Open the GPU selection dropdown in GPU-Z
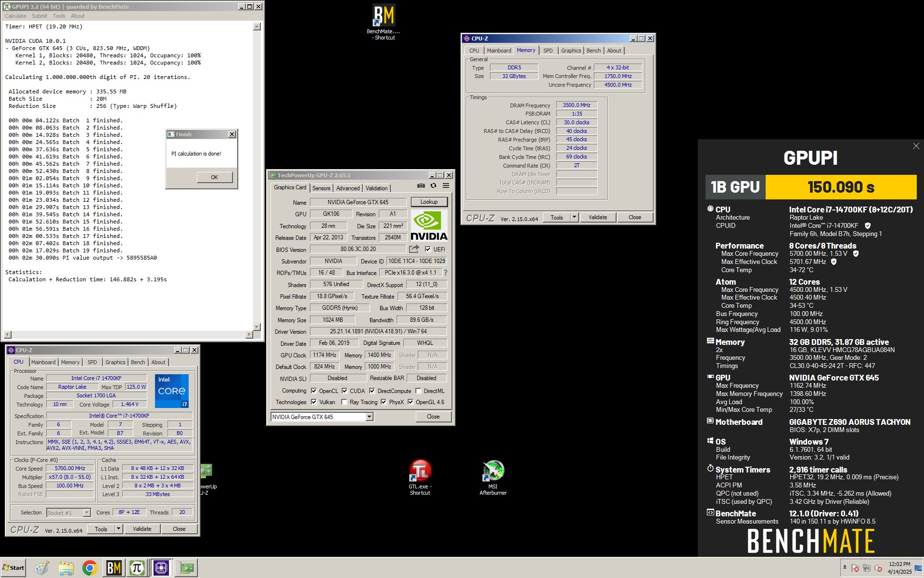924x578 pixels. point(369,417)
